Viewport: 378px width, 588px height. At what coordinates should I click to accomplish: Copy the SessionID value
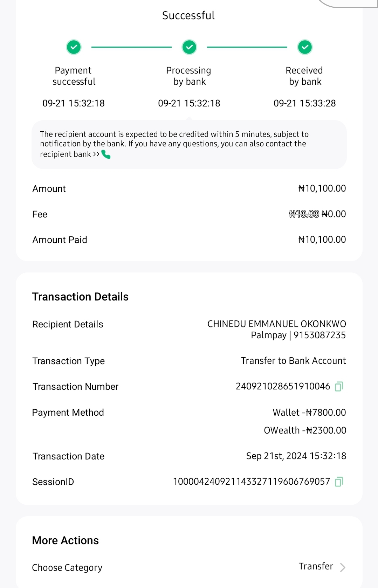pyautogui.click(x=339, y=482)
